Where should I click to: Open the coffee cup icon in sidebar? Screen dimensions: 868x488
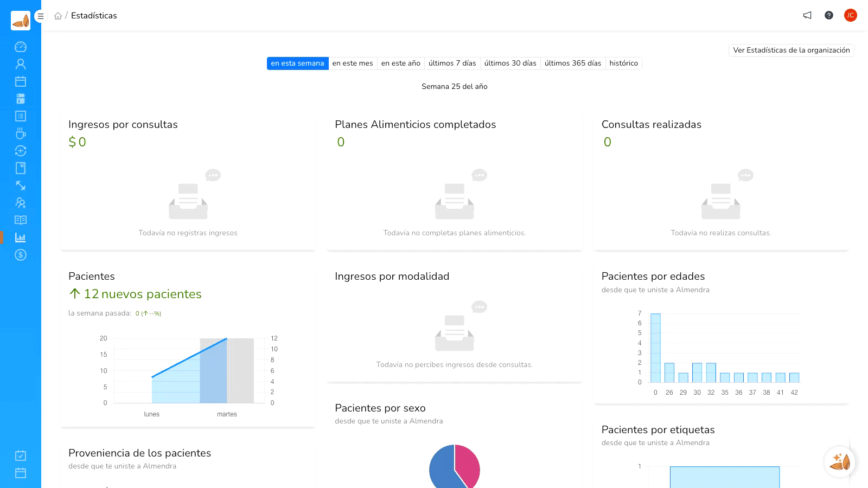point(21,133)
